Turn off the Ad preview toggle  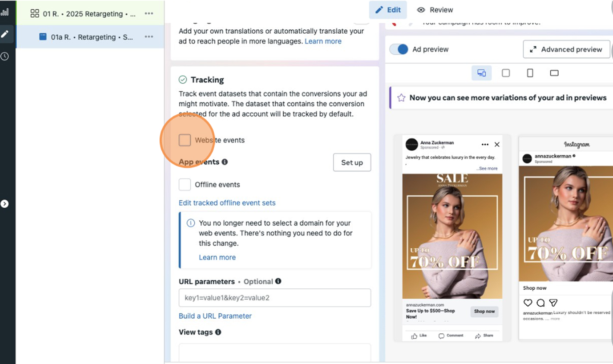pyautogui.click(x=398, y=49)
